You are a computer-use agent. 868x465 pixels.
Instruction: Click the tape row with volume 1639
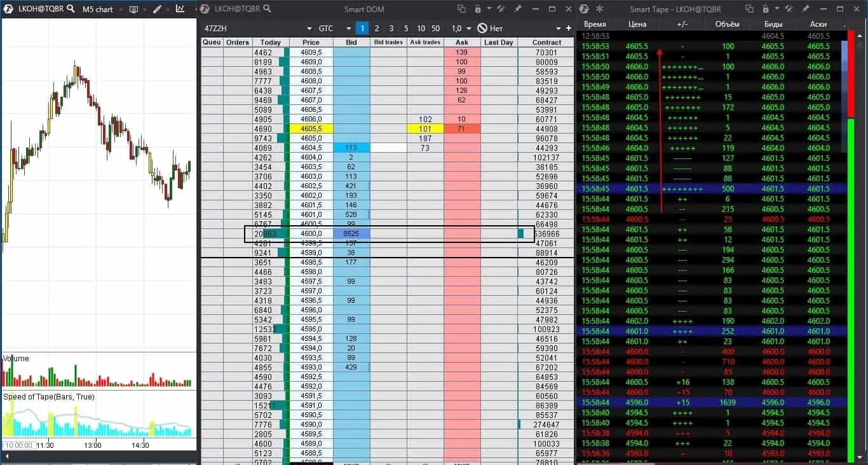click(x=712, y=403)
